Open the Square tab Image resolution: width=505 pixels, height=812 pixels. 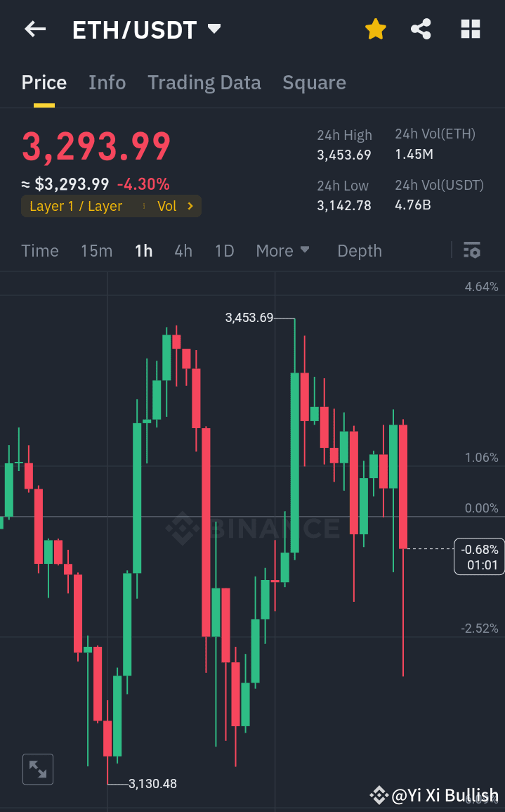point(314,82)
